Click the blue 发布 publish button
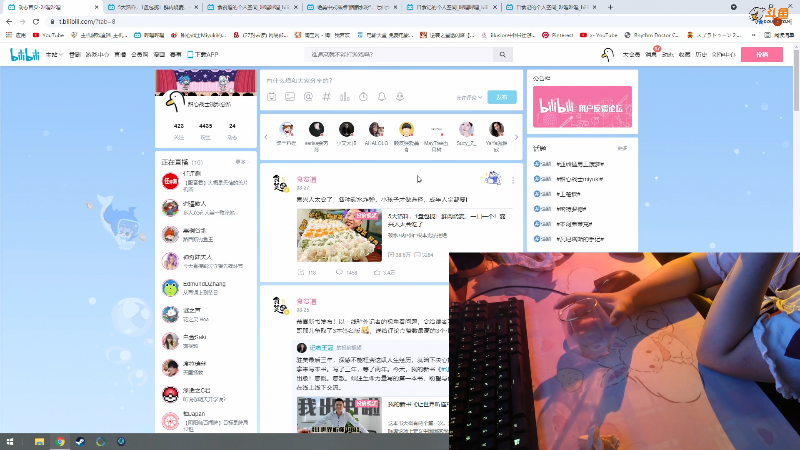800x450 pixels. point(502,97)
